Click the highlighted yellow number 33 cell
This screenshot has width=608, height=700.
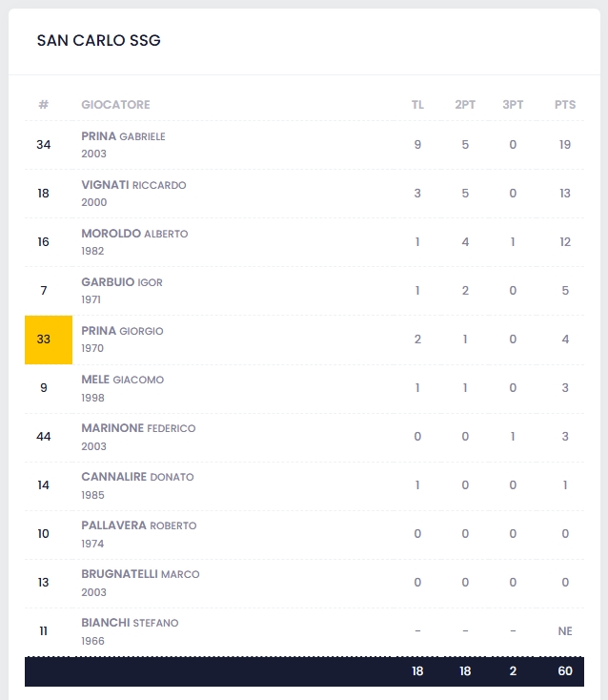[x=49, y=340]
